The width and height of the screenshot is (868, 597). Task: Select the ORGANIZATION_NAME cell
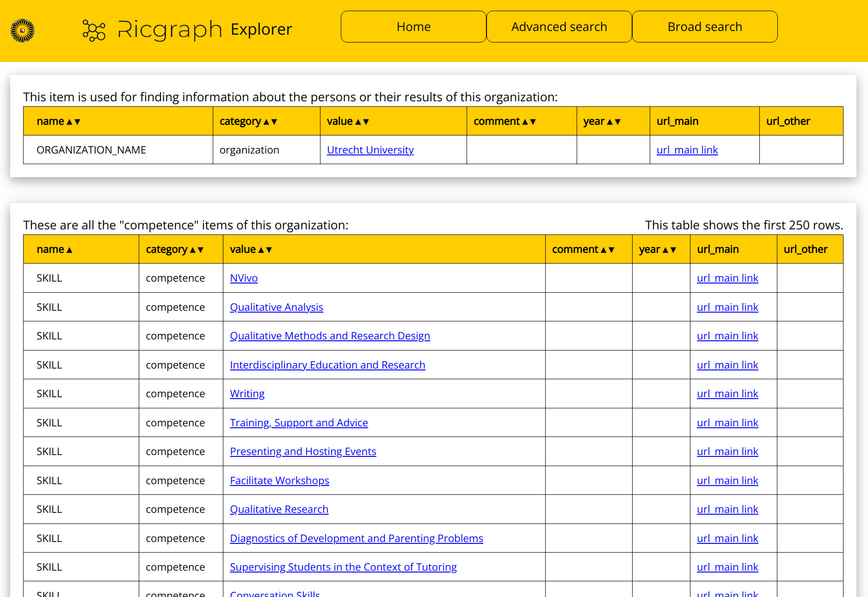click(118, 150)
